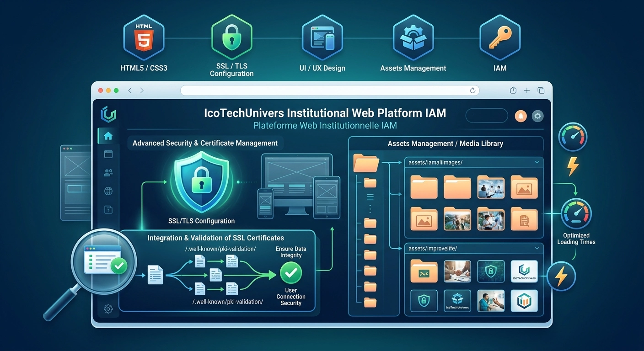Screen dimensions: 644x351
Task: Click the HTML5 / CSS3 icon
Action: click(x=144, y=37)
